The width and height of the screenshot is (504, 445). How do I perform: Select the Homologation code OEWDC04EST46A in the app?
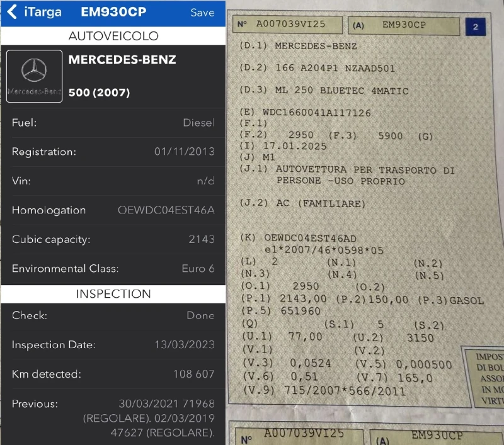166,210
